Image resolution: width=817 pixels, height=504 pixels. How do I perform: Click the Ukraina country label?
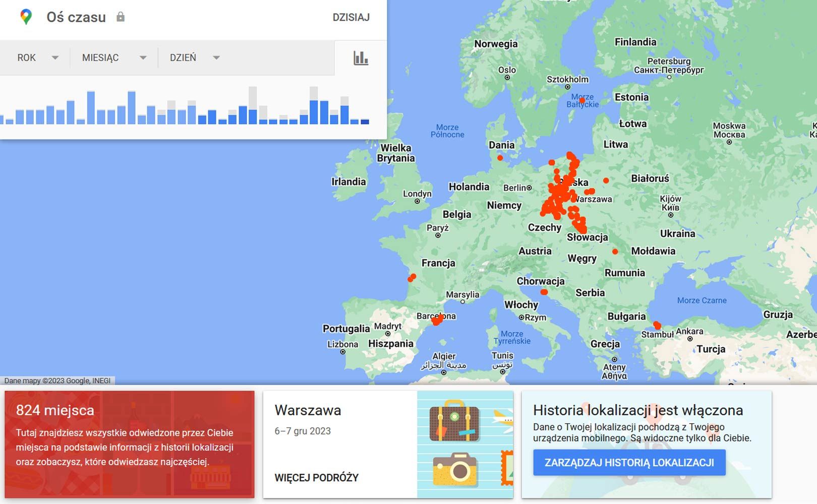[677, 233]
